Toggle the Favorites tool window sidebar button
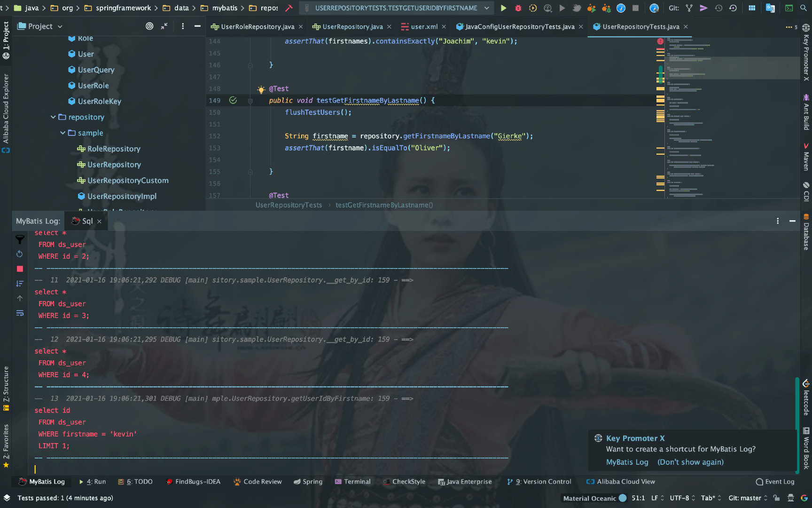Image resolution: width=812 pixels, height=508 pixels. click(x=6, y=445)
